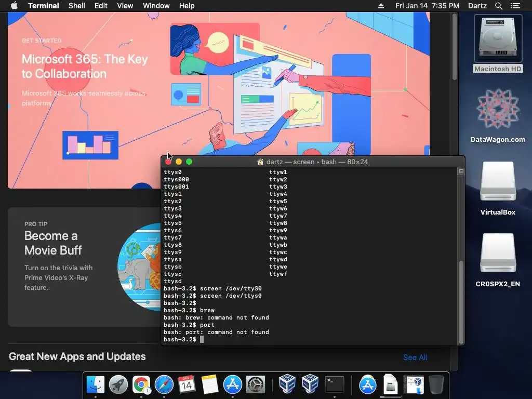This screenshot has width=532, height=399.
Task: Click the GET STARTED label in App Store
Action: coord(42,41)
